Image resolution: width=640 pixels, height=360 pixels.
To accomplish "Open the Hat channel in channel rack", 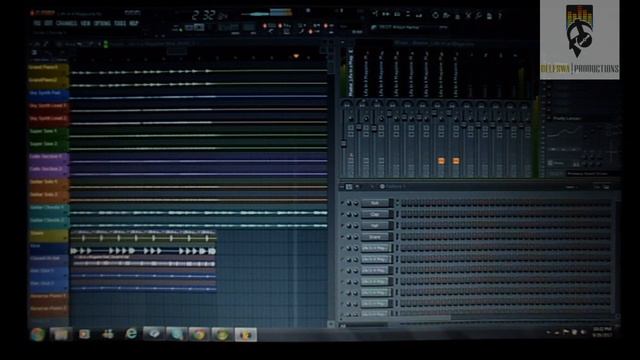I will (x=375, y=225).
